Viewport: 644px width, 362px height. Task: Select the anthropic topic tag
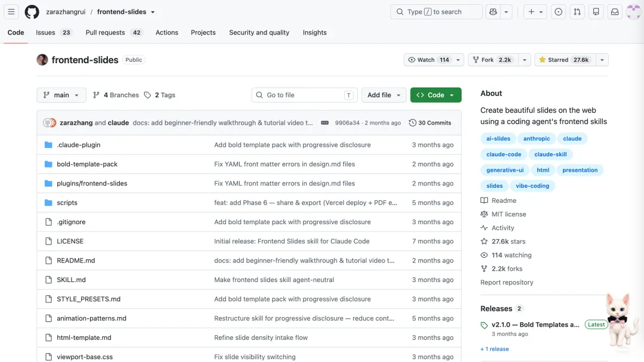(537, 138)
